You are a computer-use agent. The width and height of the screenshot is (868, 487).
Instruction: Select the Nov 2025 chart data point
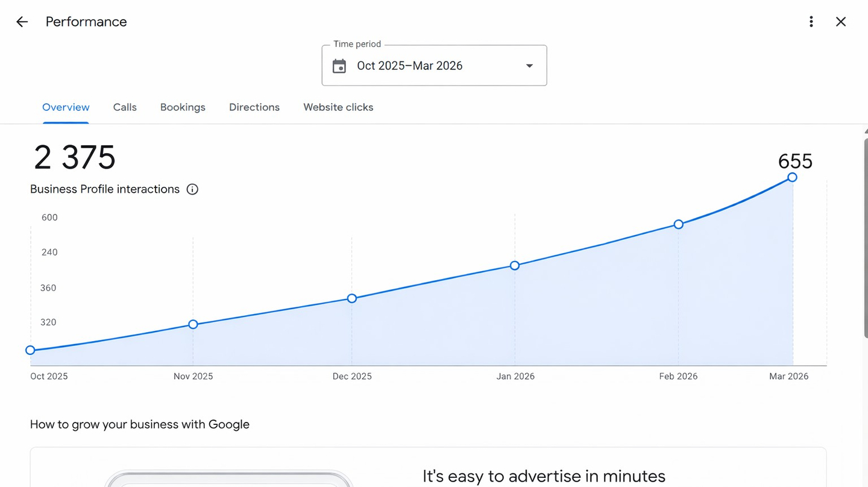pos(193,324)
